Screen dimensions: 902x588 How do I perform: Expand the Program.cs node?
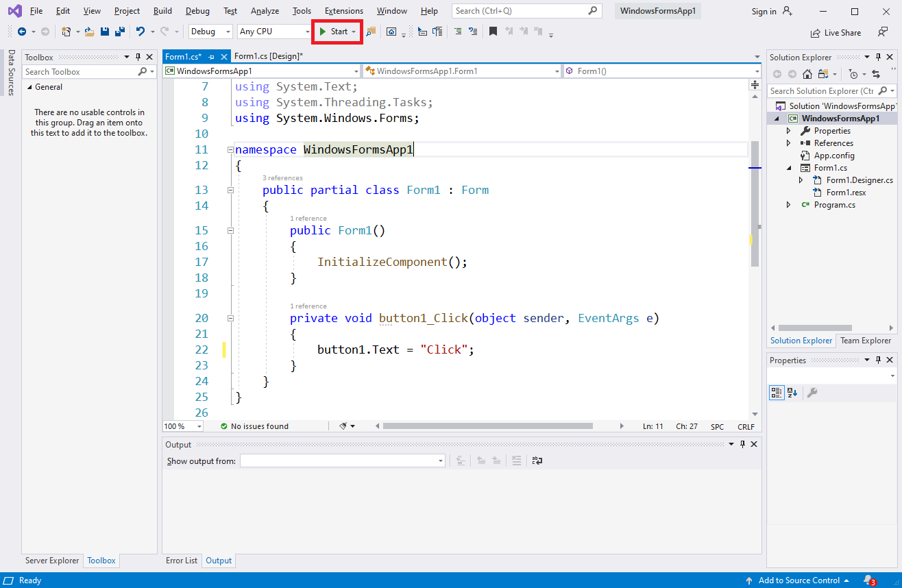coord(788,205)
